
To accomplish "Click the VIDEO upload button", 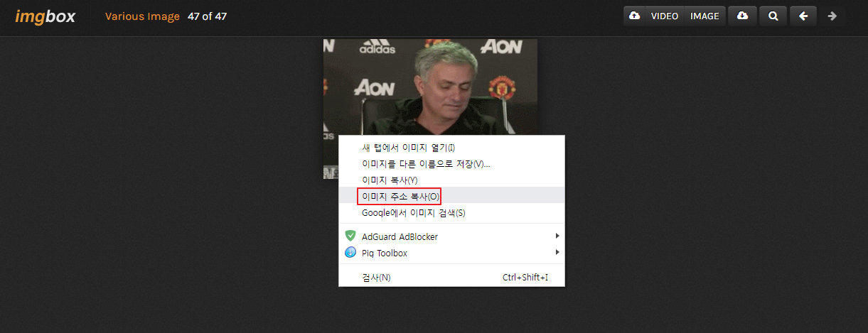I will (665, 16).
